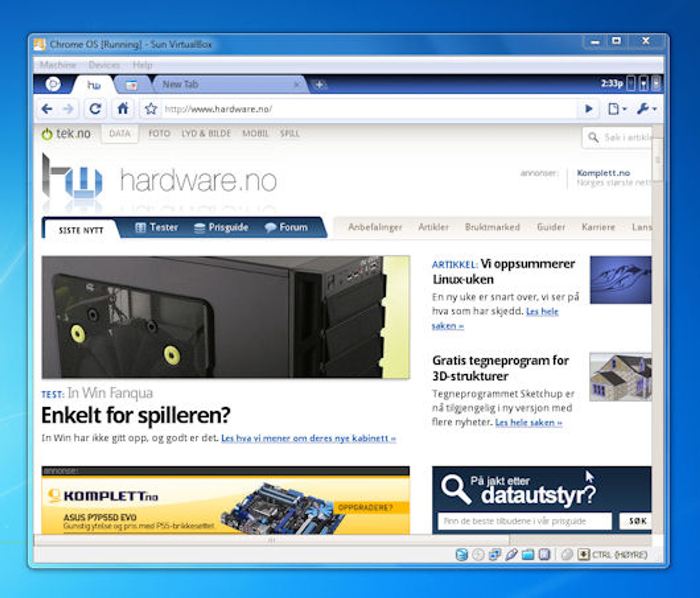Click the VirtualBox USB devices status icon
Screen dimensions: 700x598
[511, 555]
